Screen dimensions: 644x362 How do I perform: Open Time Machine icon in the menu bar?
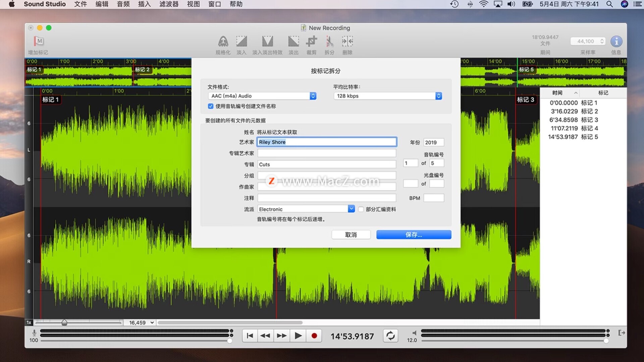coord(454,4)
